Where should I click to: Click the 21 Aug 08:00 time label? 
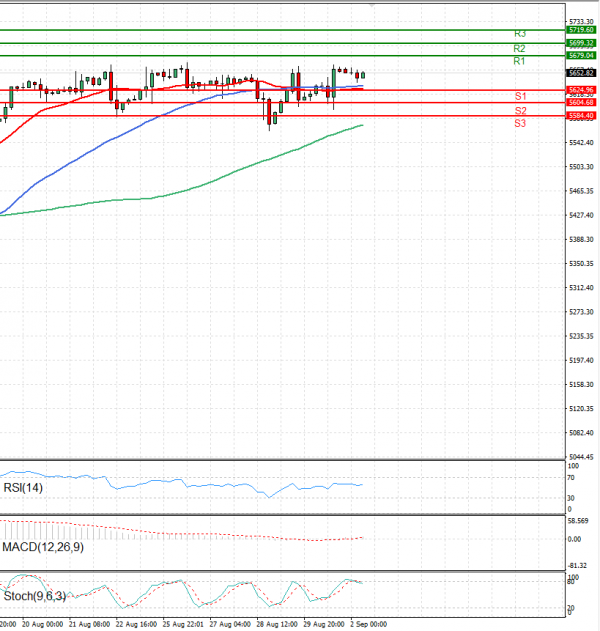[89, 625]
